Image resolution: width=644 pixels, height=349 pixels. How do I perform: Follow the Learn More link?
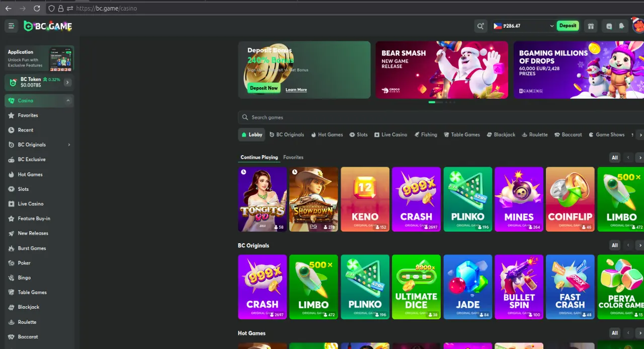[296, 90]
